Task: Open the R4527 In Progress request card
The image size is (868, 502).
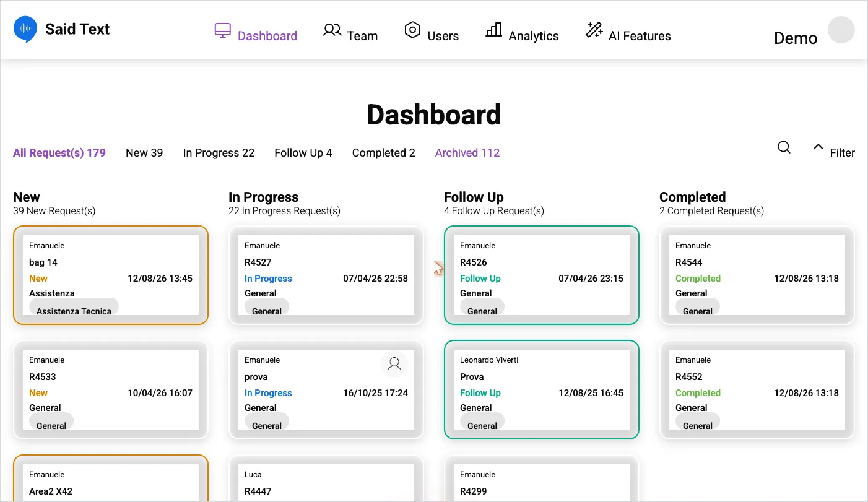Action: point(326,275)
